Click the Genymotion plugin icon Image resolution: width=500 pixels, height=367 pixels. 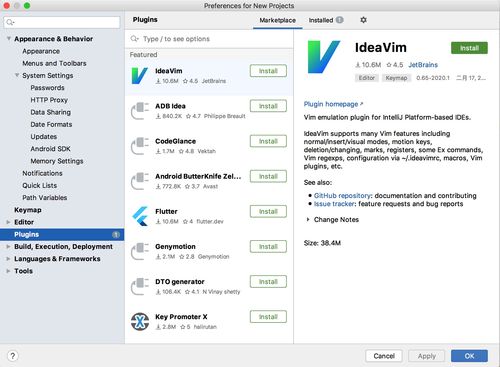(140, 252)
